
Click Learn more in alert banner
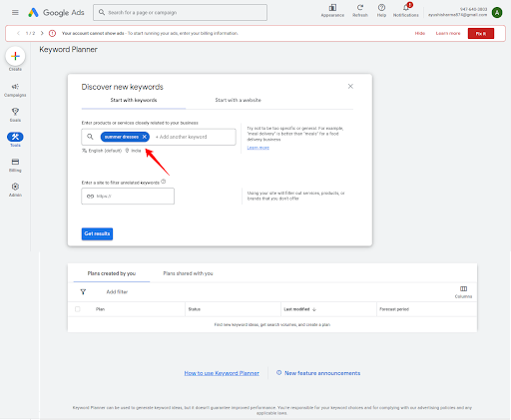(448, 33)
